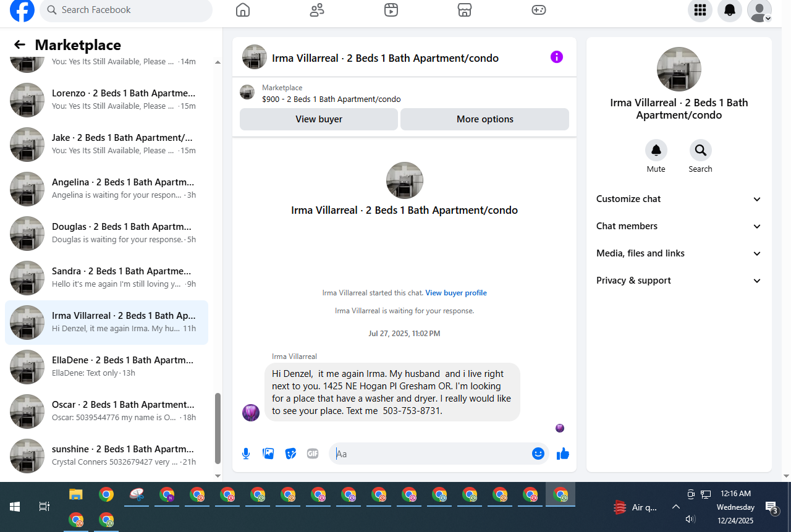Open Jake's conversation in the list

point(106,145)
